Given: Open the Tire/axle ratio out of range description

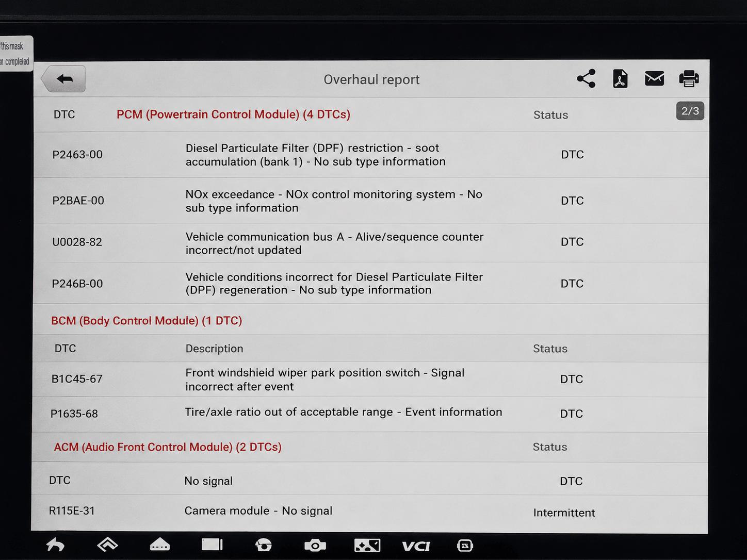Looking at the screenshot, I should [344, 412].
